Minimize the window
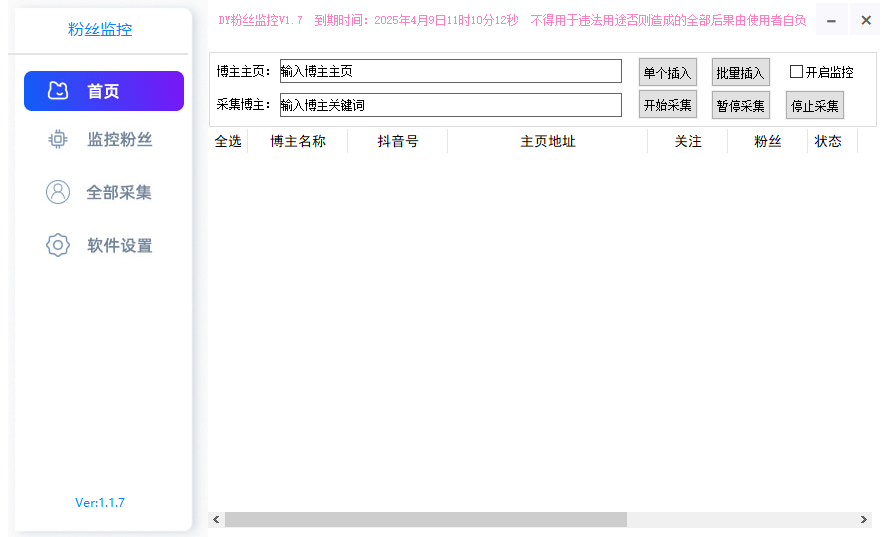This screenshot has width=883, height=537. (831, 20)
